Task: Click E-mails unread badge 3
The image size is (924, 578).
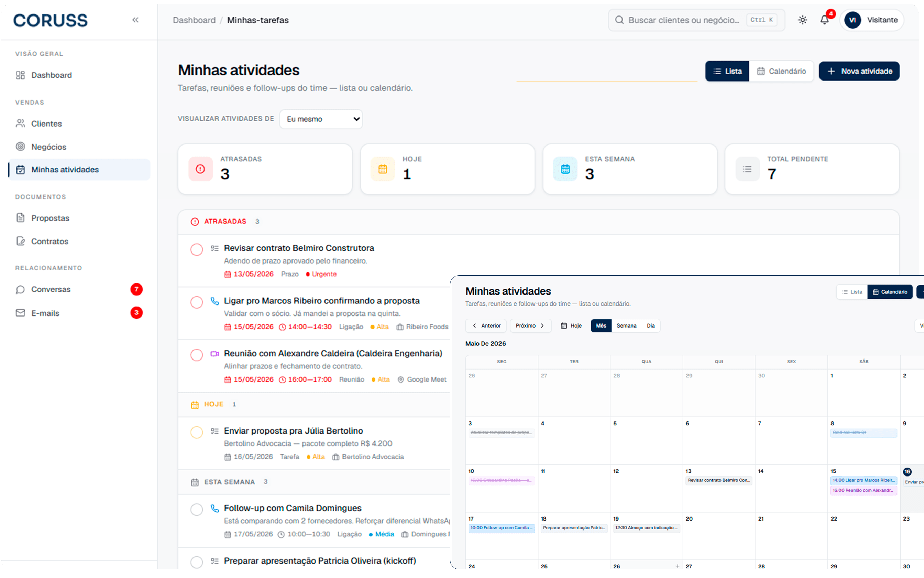Action: point(136,313)
